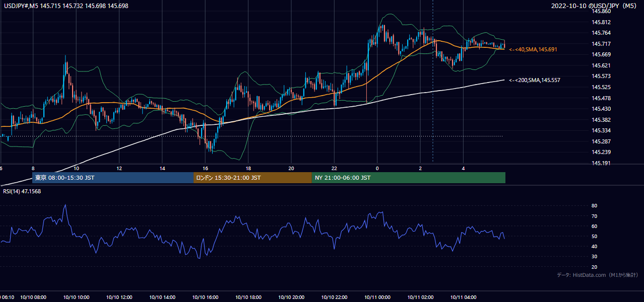Image resolution: width=644 pixels, height=302 pixels.
Task: Click hour tick 22 under price chart
Action: click(x=334, y=169)
